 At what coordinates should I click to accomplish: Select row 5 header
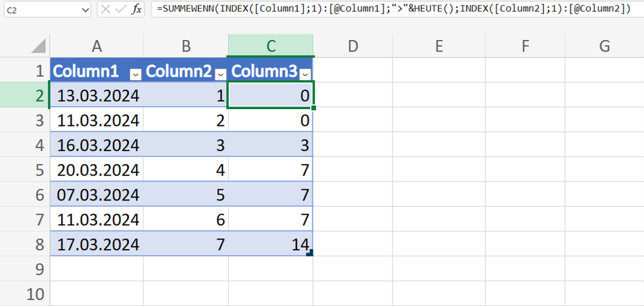point(24,170)
